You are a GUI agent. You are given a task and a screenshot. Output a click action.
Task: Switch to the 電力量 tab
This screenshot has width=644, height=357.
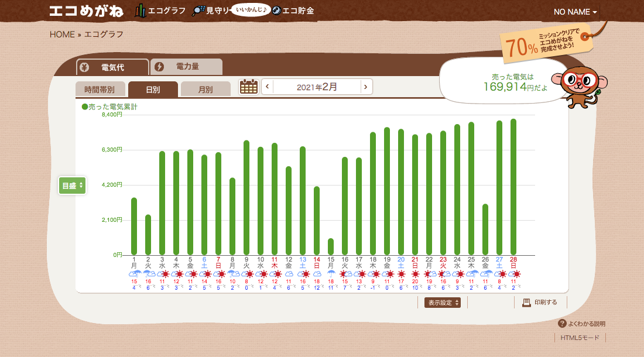click(186, 67)
